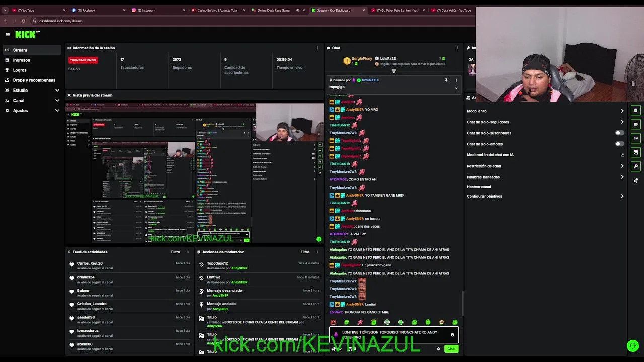644x362 pixels.
Task: Collapse the gift leaderboard arrow in chat
Action: coord(394,71)
